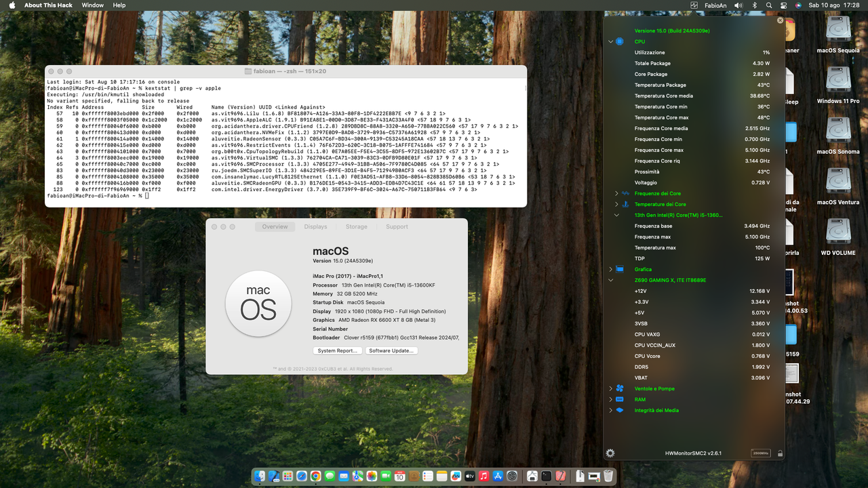The image size is (868, 488).
Task: Click the HWMonitor status icon in menu bar
Action: coord(694,5)
